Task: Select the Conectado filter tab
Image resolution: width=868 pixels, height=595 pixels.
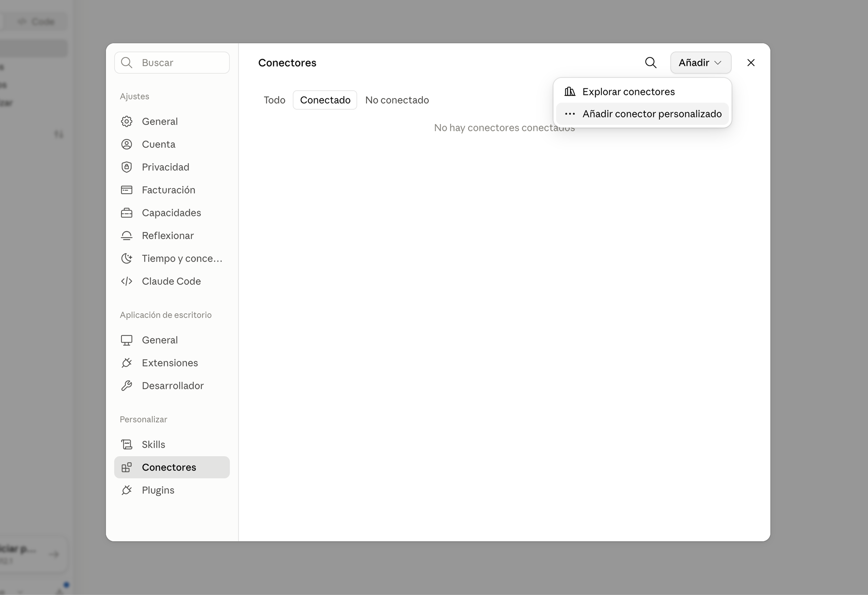Action: tap(325, 100)
